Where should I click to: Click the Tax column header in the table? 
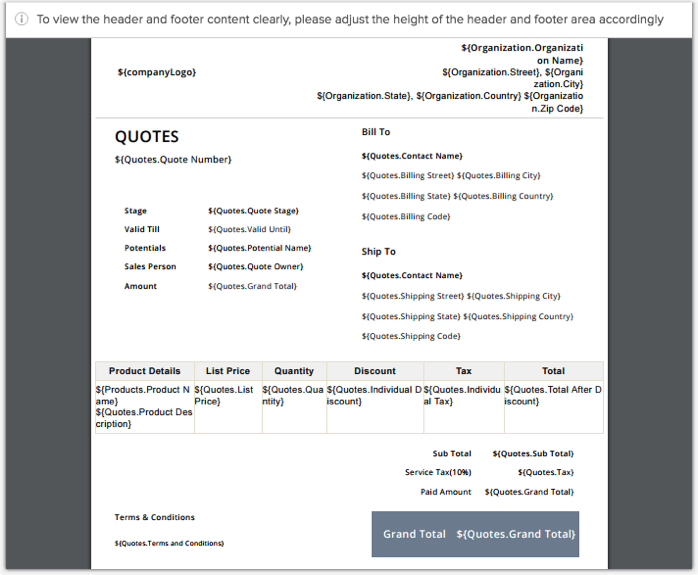(464, 371)
